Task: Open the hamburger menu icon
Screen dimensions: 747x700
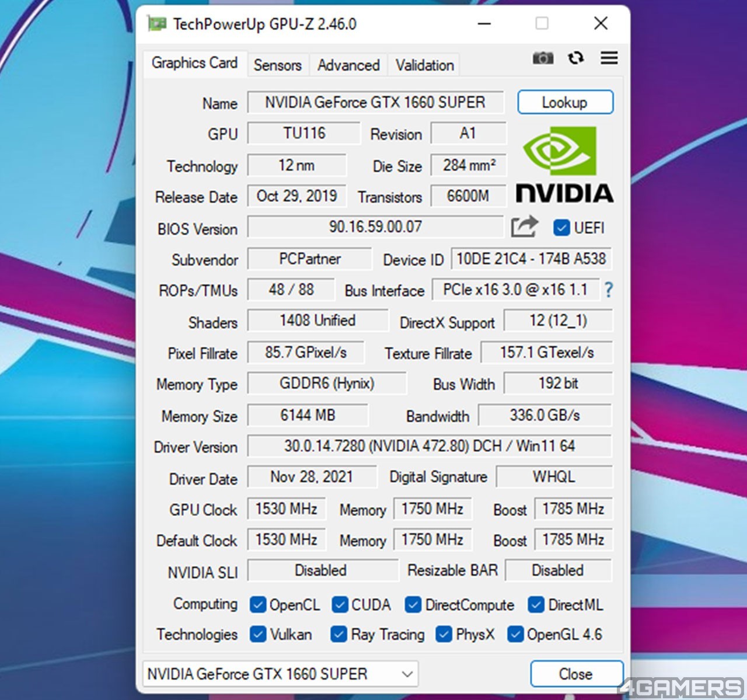Action: pyautogui.click(x=609, y=58)
